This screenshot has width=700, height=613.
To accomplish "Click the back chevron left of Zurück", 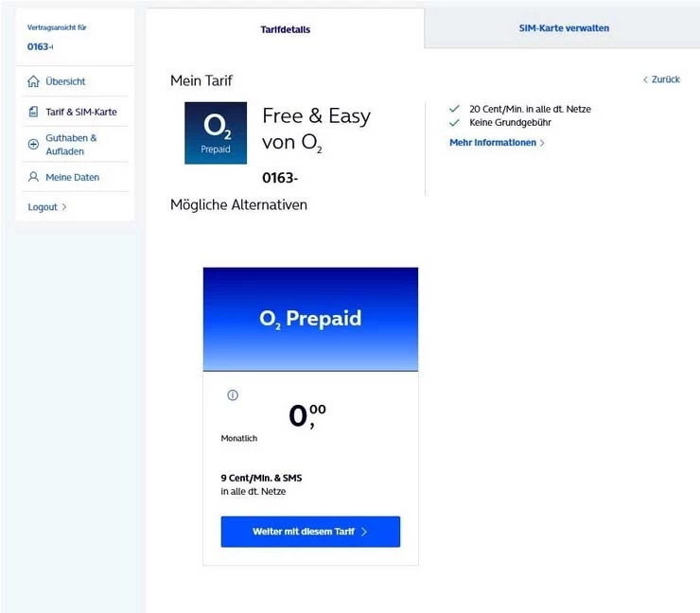I will tap(645, 79).
